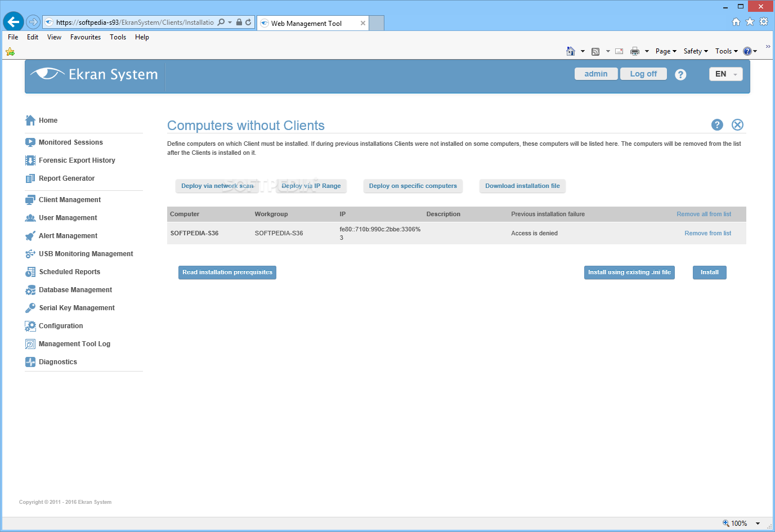Open the Edit menu
The width and height of the screenshot is (775, 532).
pyautogui.click(x=33, y=37)
